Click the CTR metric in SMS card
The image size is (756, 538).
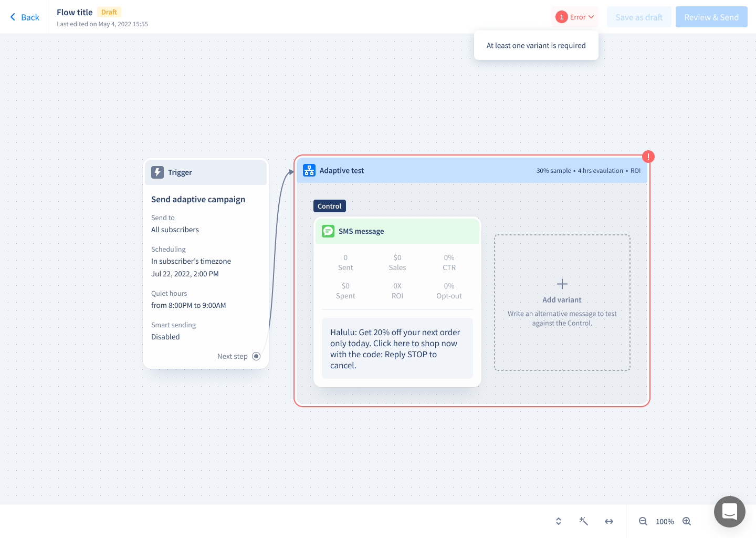point(449,263)
